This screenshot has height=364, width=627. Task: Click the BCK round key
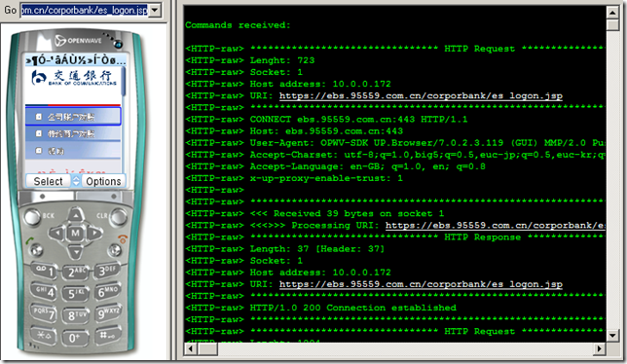click(33, 217)
